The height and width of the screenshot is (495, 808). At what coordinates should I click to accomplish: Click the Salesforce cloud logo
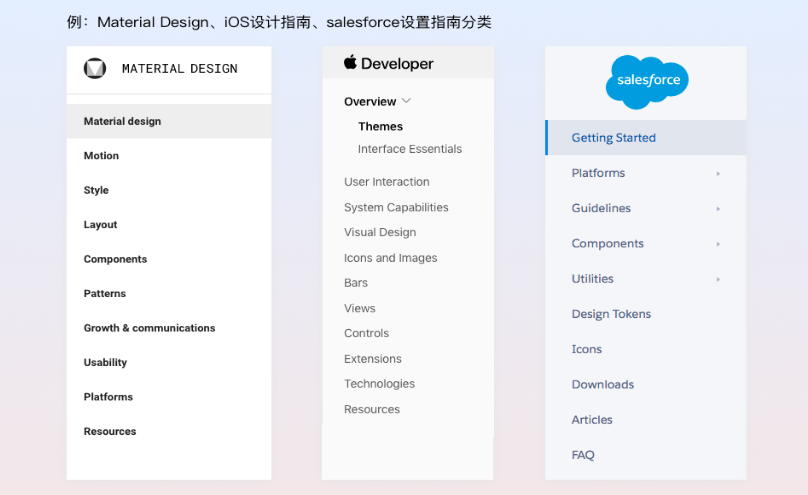pos(647,81)
